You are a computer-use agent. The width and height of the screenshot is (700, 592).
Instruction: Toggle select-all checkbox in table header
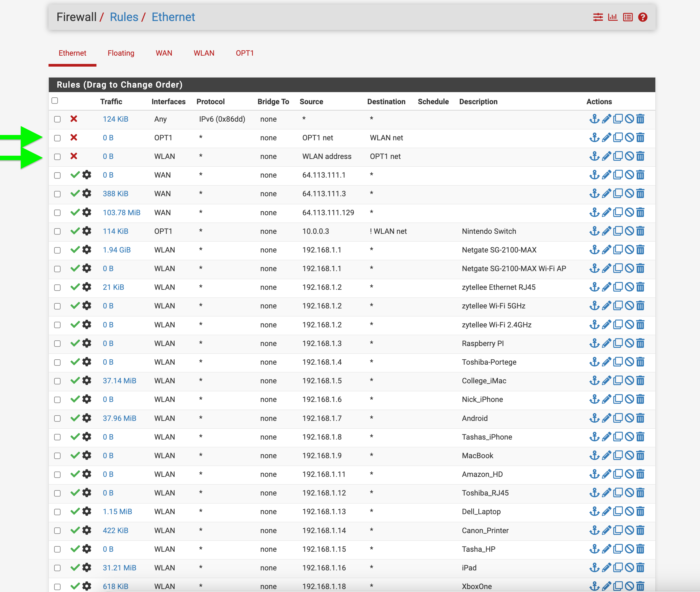[x=55, y=101]
